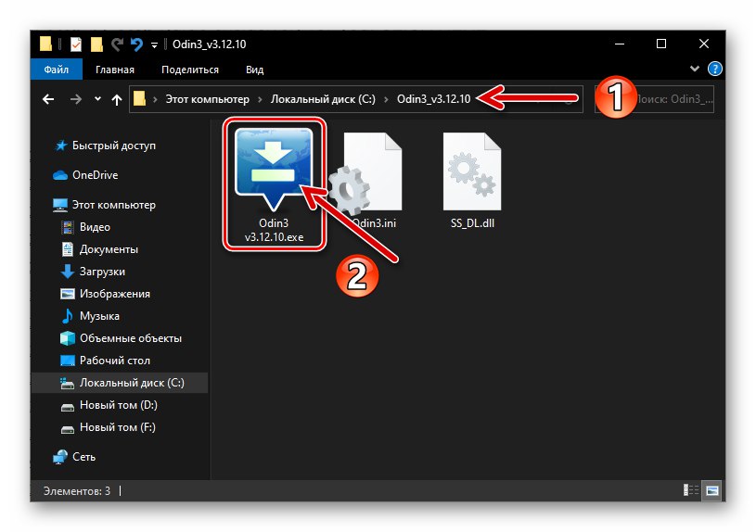Maximize the Explorer window

click(661, 44)
